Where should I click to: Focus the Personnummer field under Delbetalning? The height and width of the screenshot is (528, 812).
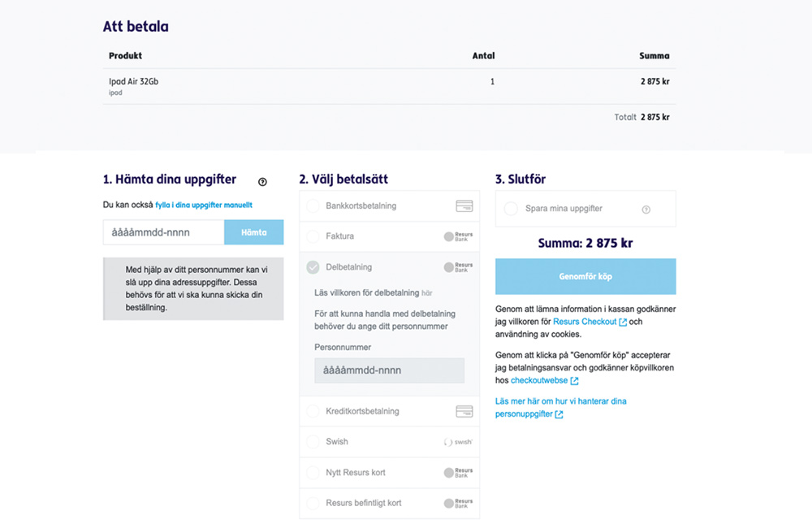coord(390,370)
